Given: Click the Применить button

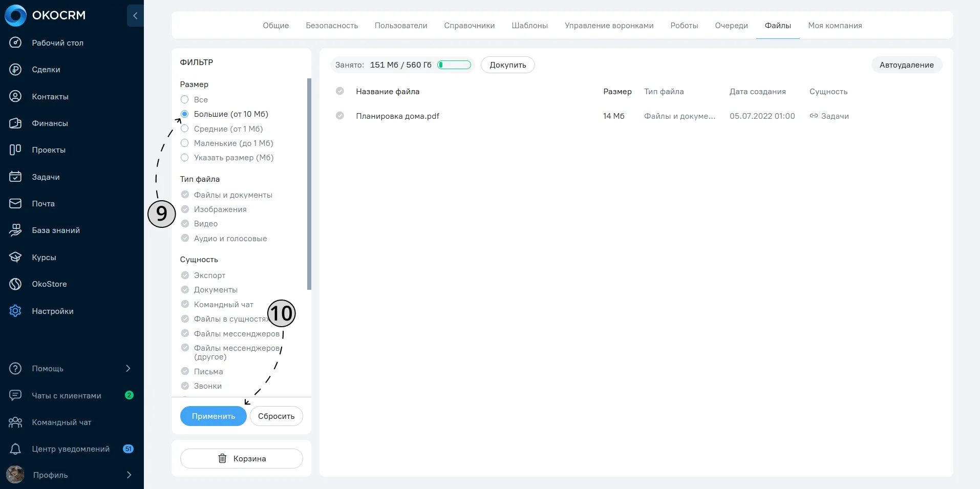Looking at the screenshot, I should (214, 416).
